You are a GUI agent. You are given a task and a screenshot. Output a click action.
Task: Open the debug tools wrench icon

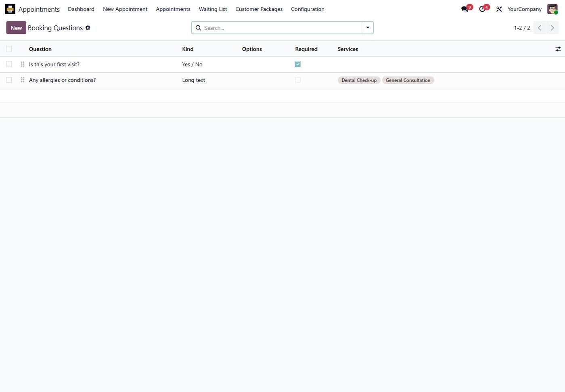pos(499,9)
